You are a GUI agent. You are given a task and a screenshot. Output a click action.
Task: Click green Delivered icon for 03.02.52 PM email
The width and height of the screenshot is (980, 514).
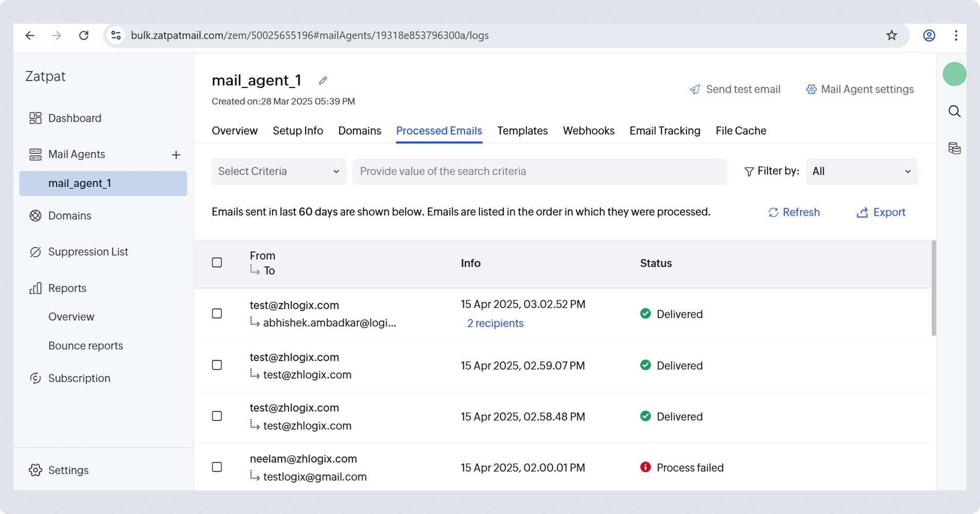[x=646, y=314]
